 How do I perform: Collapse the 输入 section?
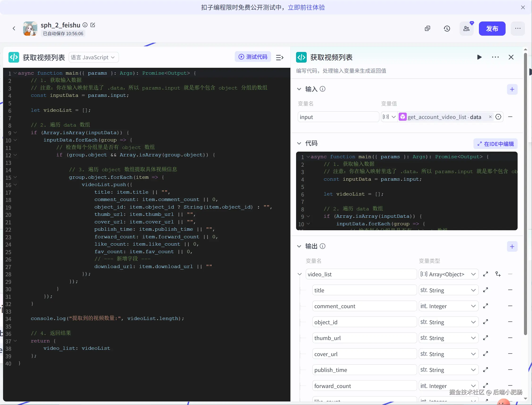[x=299, y=89]
